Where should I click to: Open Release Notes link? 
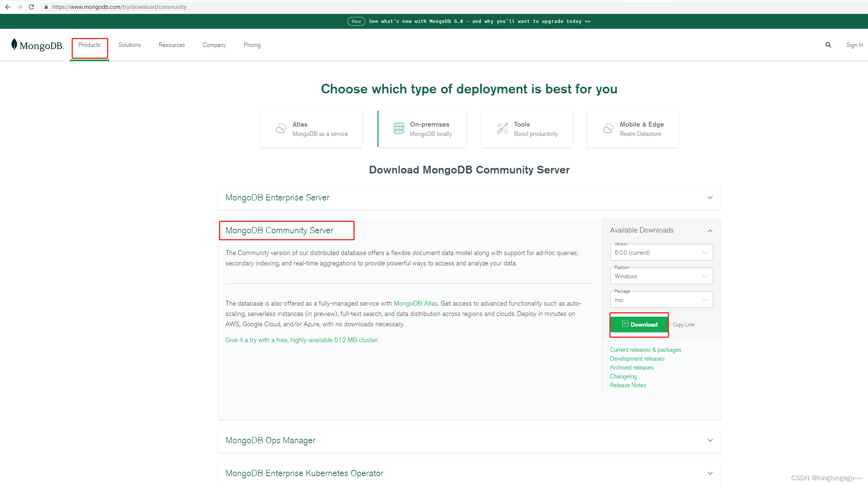(x=628, y=385)
